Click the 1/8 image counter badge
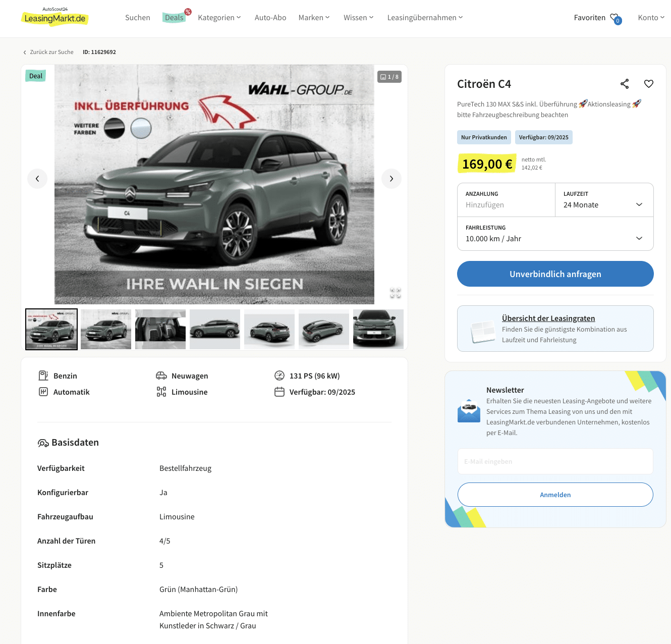Image resolution: width=671 pixels, height=644 pixels. [x=389, y=77]
